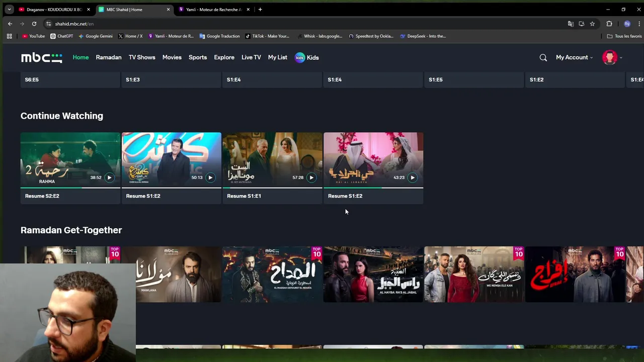Play the 50:13 remaining episode
Image resolution: width=644 pixels, height=362 pixels.
click(x=210, y=177)
